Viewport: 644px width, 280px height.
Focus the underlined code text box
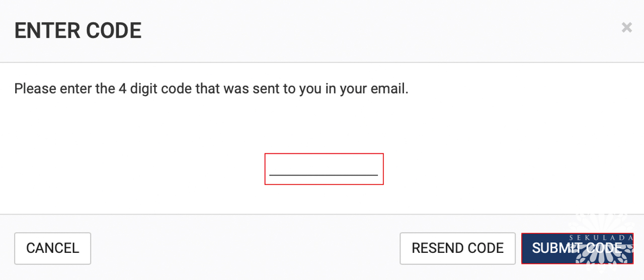(324, 169)
